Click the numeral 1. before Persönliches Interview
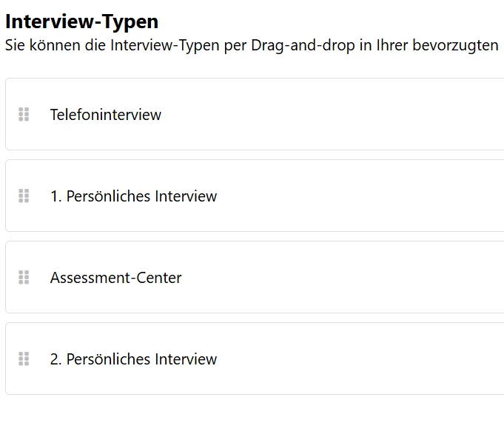Viewport: 504px width, 423px height. coord(56,196)
